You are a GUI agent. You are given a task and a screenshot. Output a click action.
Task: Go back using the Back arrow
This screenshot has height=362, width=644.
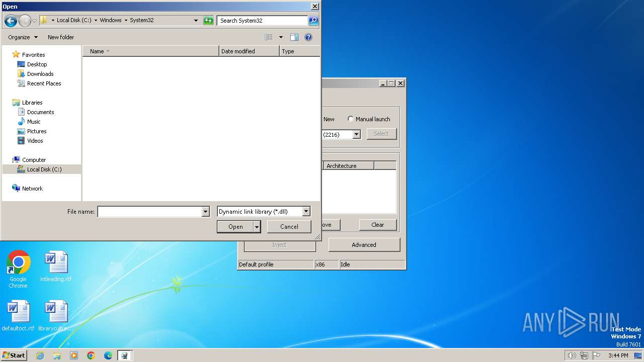11,21
